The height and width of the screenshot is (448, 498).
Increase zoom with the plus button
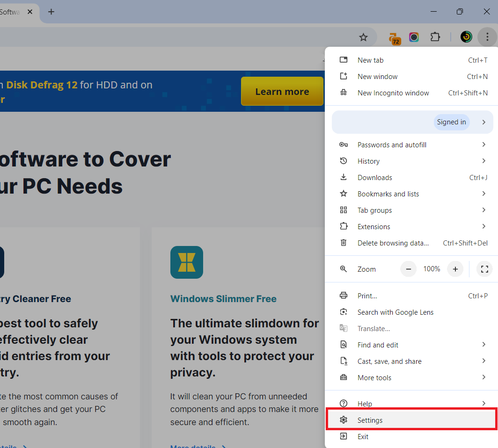(x=455, y=269)
